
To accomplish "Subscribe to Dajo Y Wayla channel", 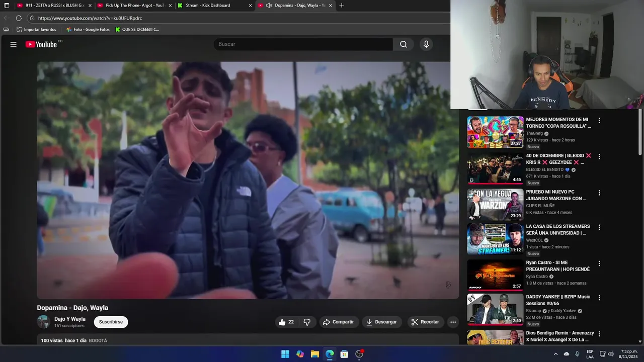I will (111, 322).
